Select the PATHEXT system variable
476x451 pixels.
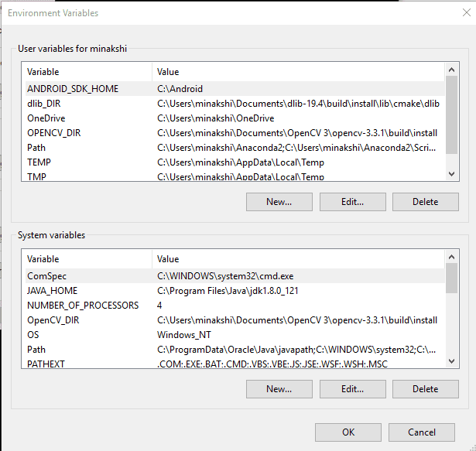[x=235, y=364]
